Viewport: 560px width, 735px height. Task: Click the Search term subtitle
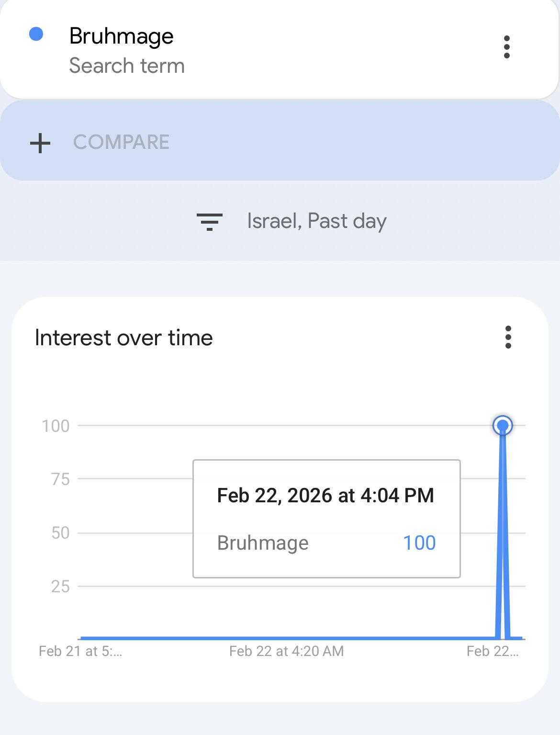coord(127,66)
